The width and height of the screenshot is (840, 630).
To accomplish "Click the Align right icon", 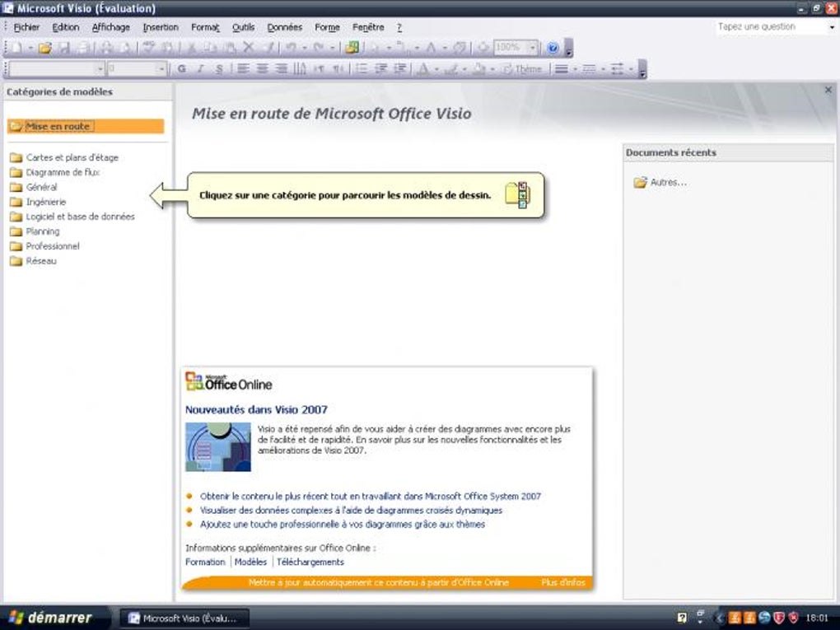I will (x=281, y=68).
